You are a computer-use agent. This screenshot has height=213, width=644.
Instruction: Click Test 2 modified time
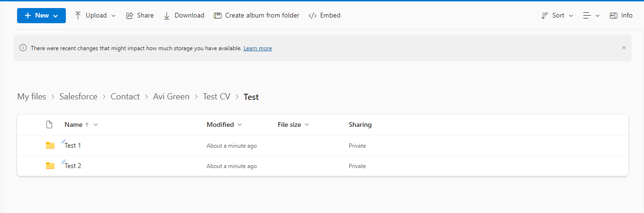[232, 166]
